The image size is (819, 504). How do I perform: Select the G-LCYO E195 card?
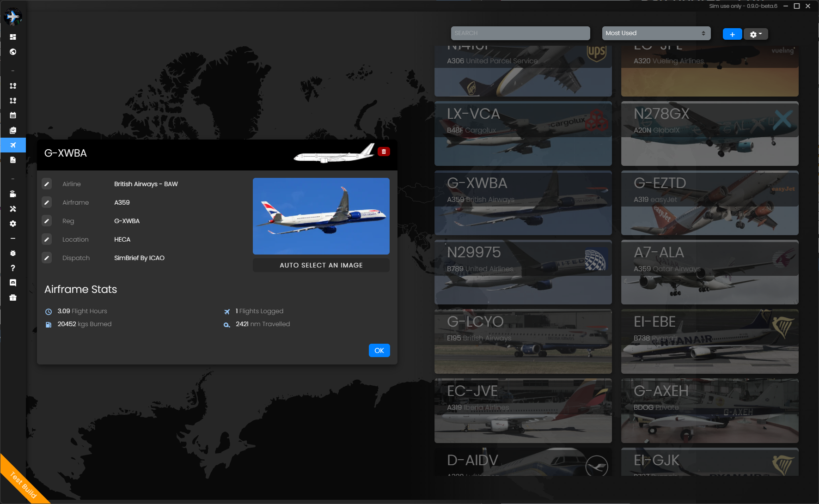[x=523, y=341]
